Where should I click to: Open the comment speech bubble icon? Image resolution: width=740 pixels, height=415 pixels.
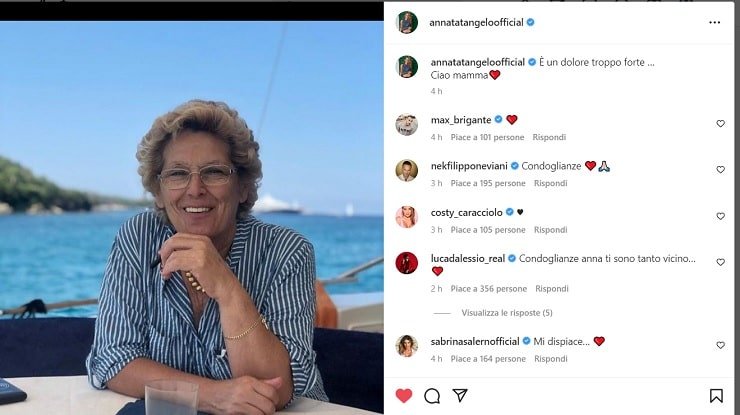432,396
